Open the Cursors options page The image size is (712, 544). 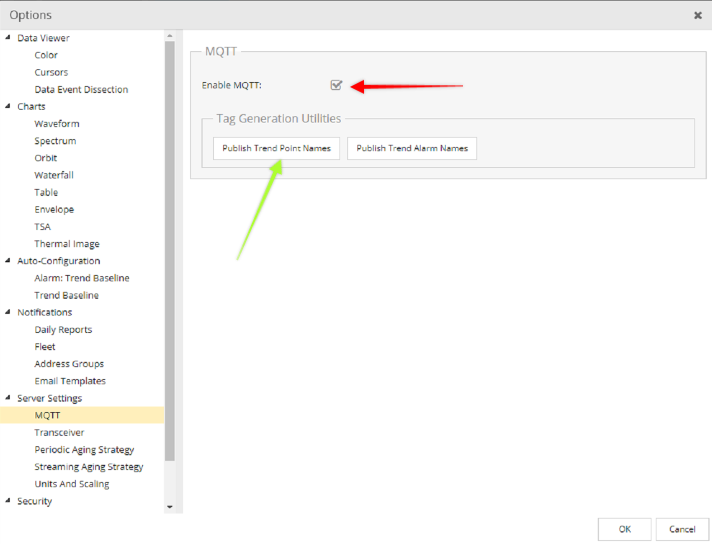51,72
